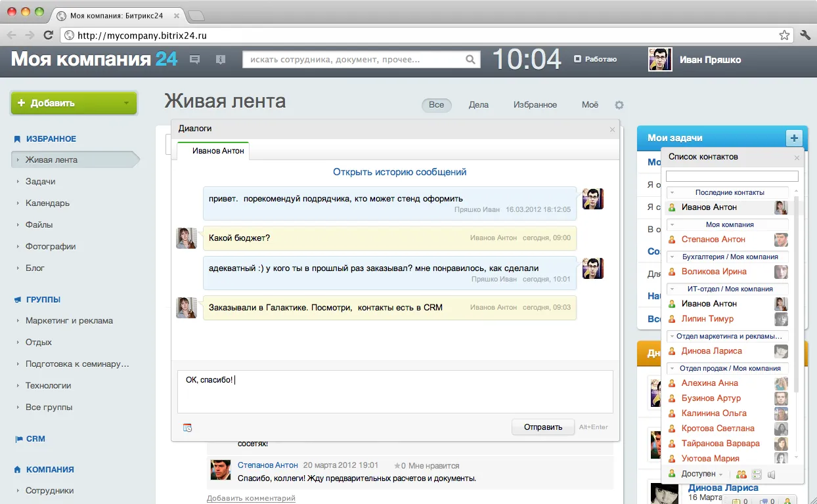
Task: Open dropdown arrow on Добавить button
Action: click(x=126, y=104)
